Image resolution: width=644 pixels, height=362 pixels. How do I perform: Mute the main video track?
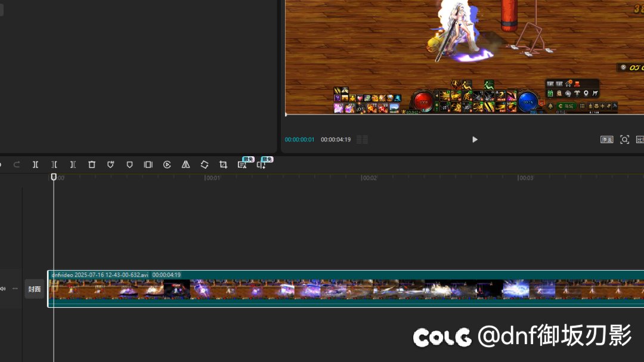click(x=3, y=289)
